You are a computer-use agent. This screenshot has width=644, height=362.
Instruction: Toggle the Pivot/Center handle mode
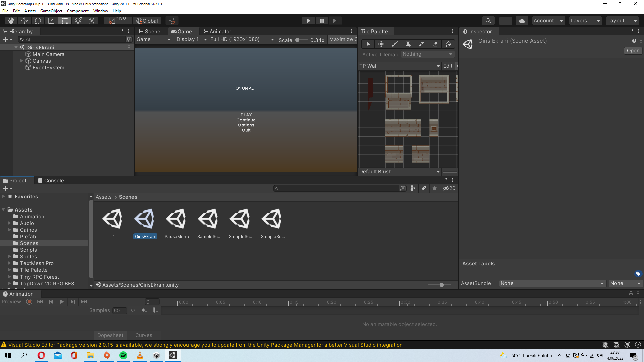pos(117,20)
